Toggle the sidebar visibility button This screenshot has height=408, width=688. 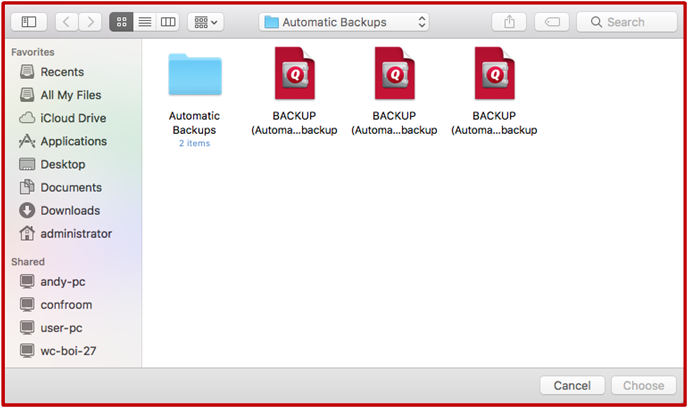click(28, 21)
